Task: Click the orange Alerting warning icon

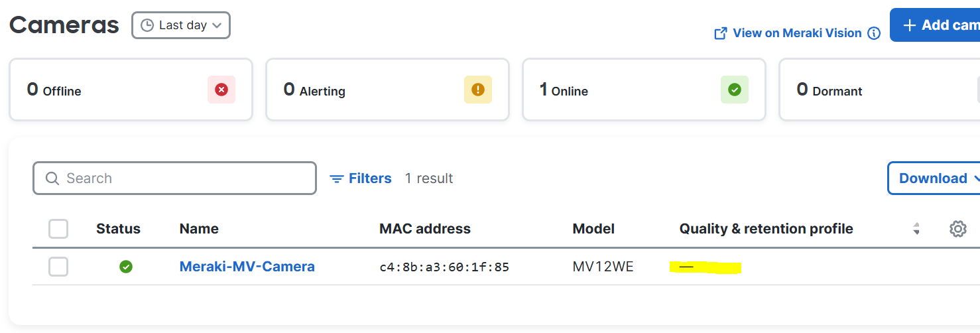Action: (478, 90)
